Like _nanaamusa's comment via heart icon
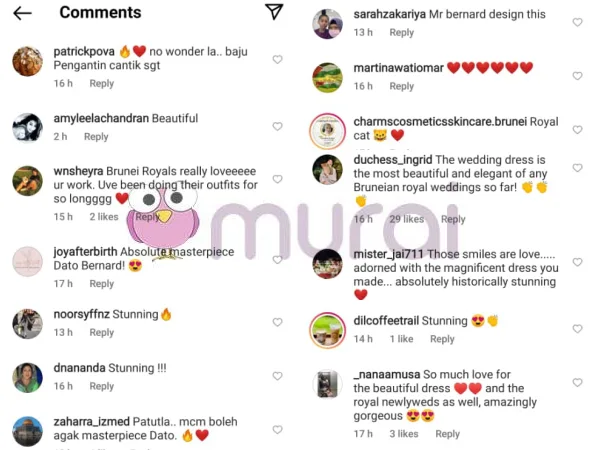 (577, 382)
